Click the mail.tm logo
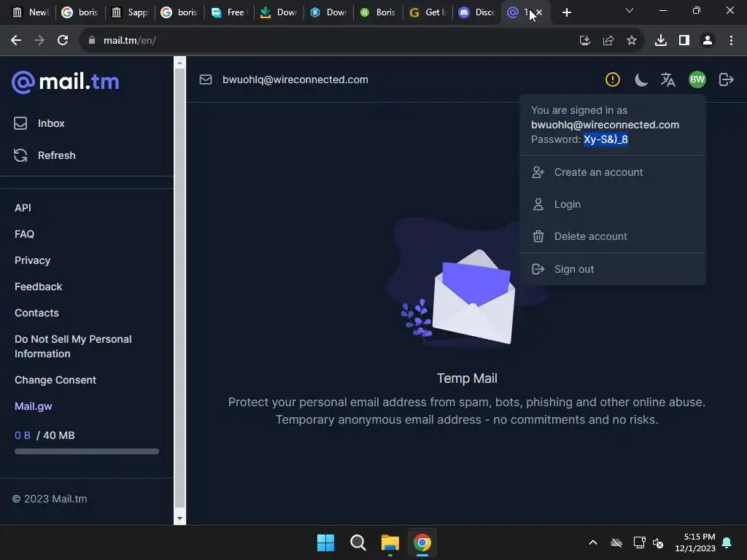 pyautogui.click(x=66, y=82)
